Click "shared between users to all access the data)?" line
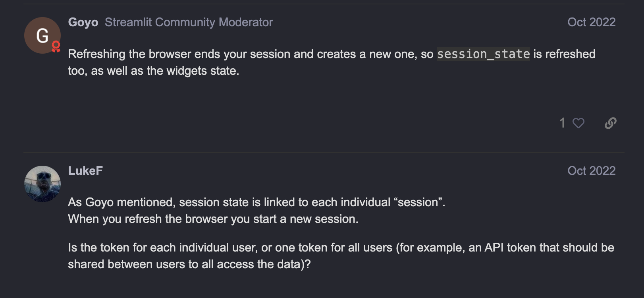Screen dimensions: 644x298 coord(189,264)
